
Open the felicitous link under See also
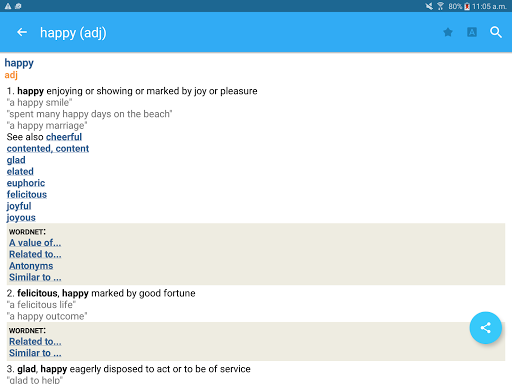pyautogui.click(x=27, y=195)
